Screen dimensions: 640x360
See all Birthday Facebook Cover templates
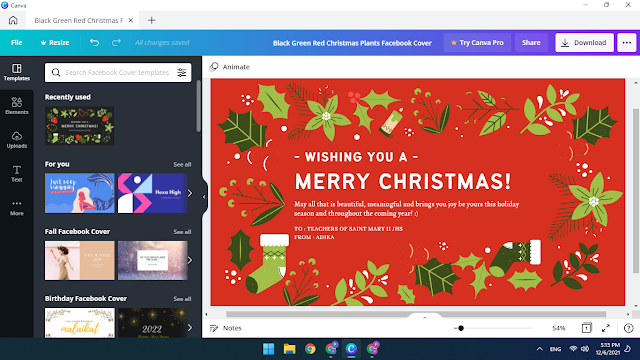click(182, 299)
